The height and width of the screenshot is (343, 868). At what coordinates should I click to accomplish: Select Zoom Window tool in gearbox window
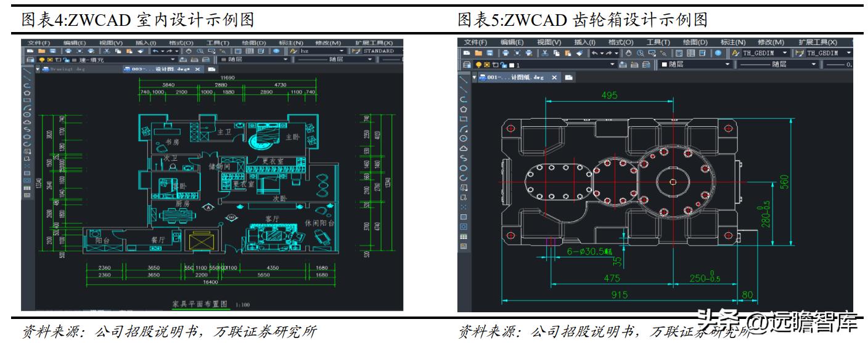652,53
